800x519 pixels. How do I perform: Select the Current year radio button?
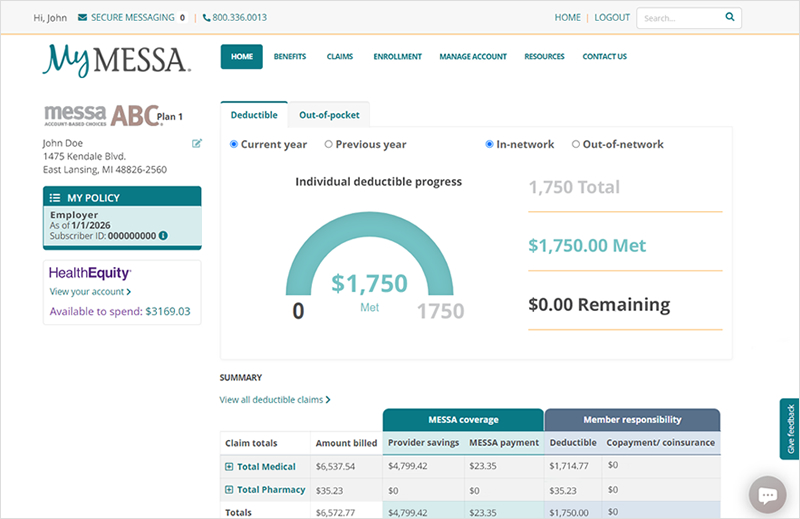(234, 144)
